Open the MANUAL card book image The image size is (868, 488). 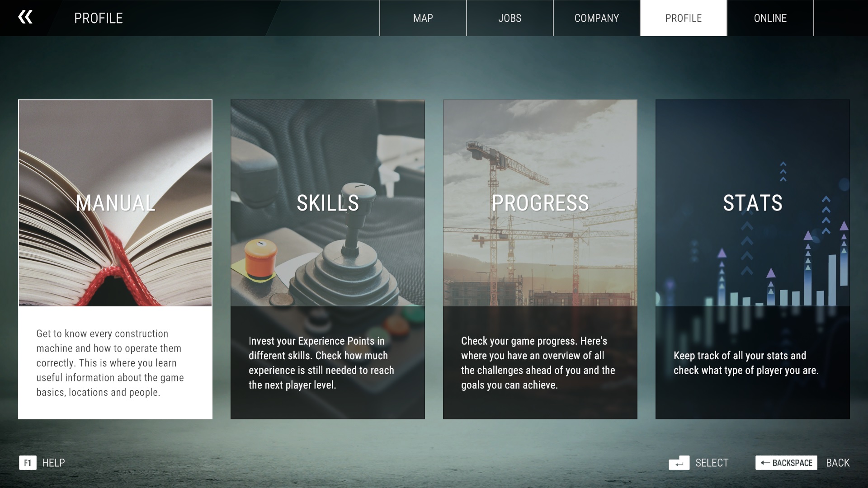pyautogui.click(x=115, y=203)
